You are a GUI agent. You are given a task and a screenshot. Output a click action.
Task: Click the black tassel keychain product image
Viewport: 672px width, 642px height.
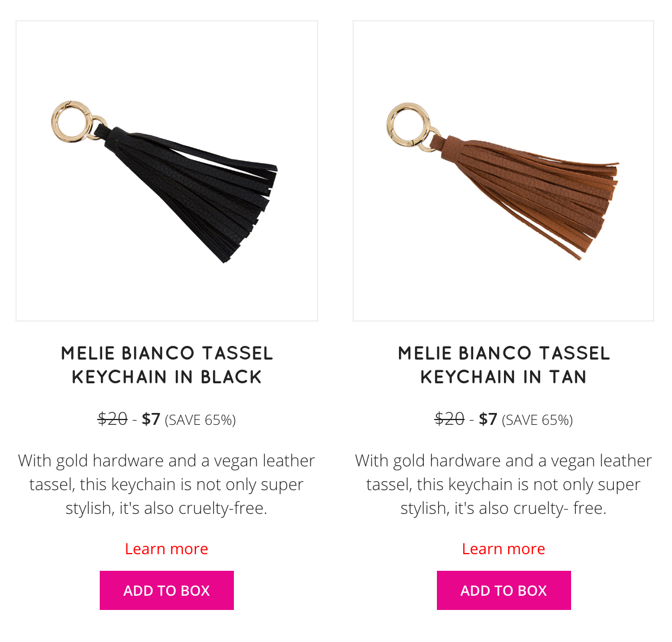(167, 171)
